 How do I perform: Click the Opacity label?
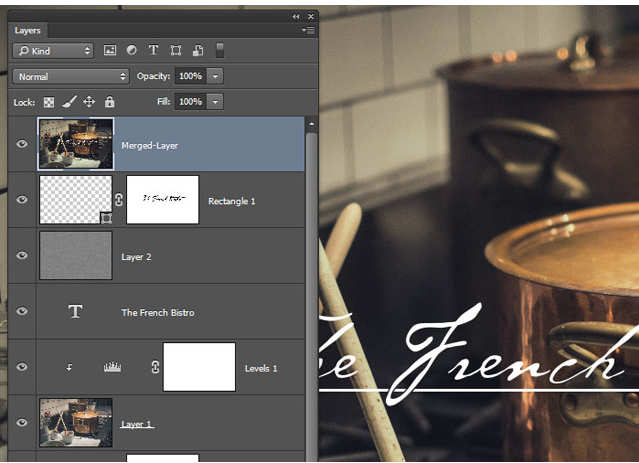click(x=154, y=76)
